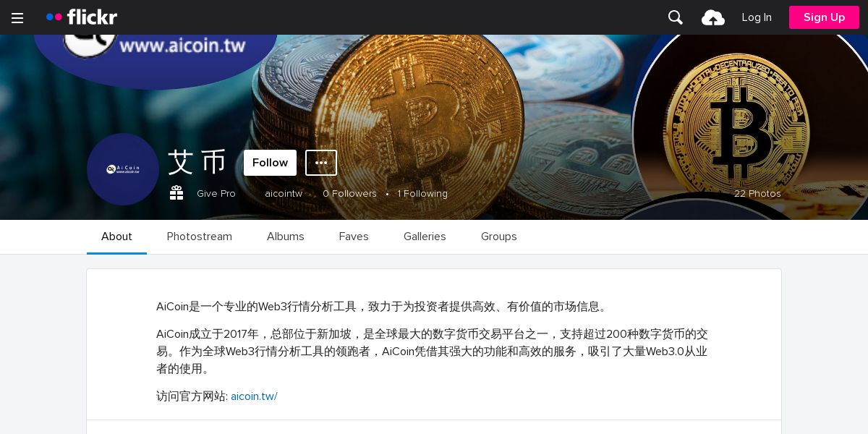Switch to the Photostream tab

(200, 237)
